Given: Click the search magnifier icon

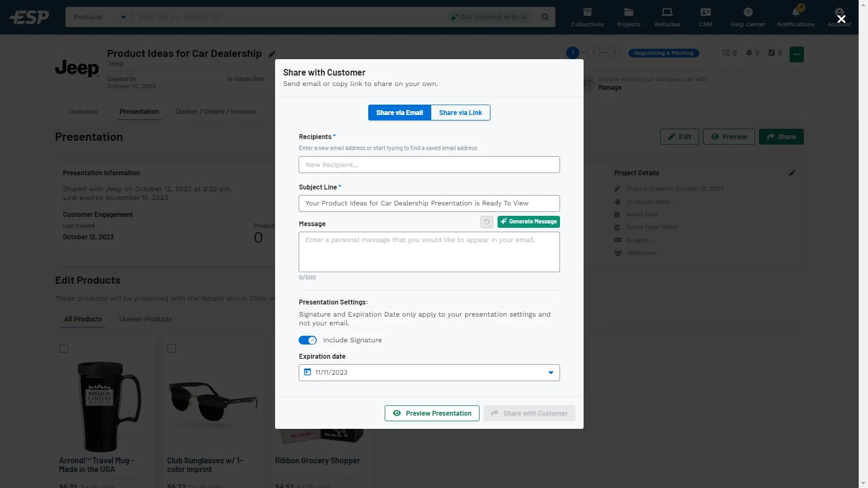Looking at the screenshot, I should [x=545, y=17].
